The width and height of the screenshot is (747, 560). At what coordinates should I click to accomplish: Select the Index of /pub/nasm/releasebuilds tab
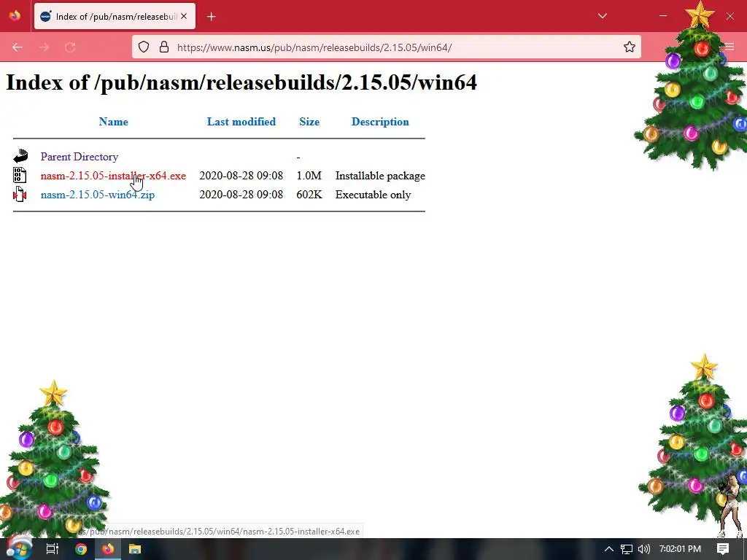[115, 16]
